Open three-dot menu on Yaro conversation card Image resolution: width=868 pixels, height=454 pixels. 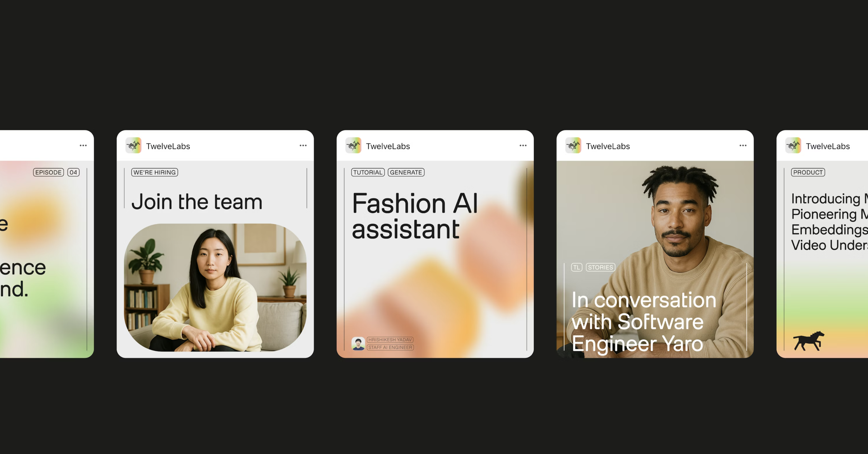[x=743, y=146]
